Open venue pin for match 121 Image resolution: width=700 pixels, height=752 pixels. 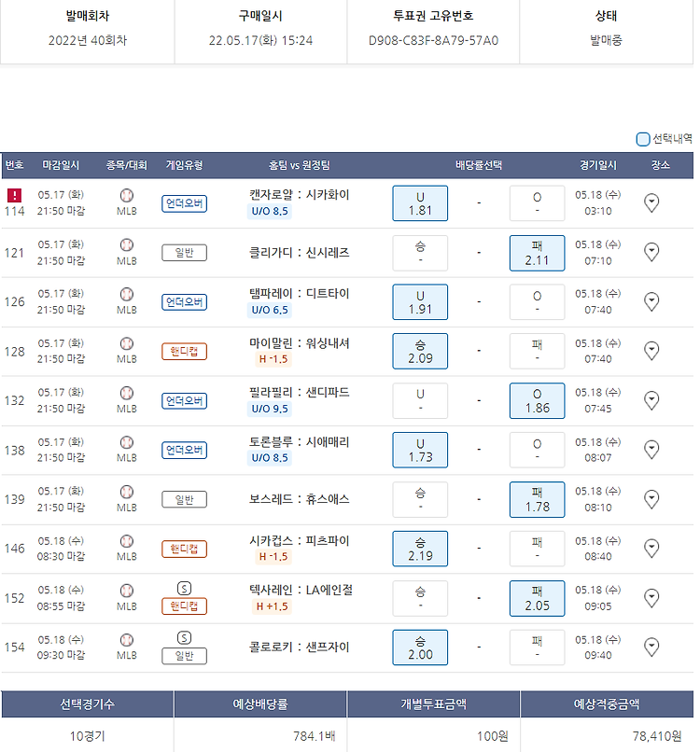[651, 252]
